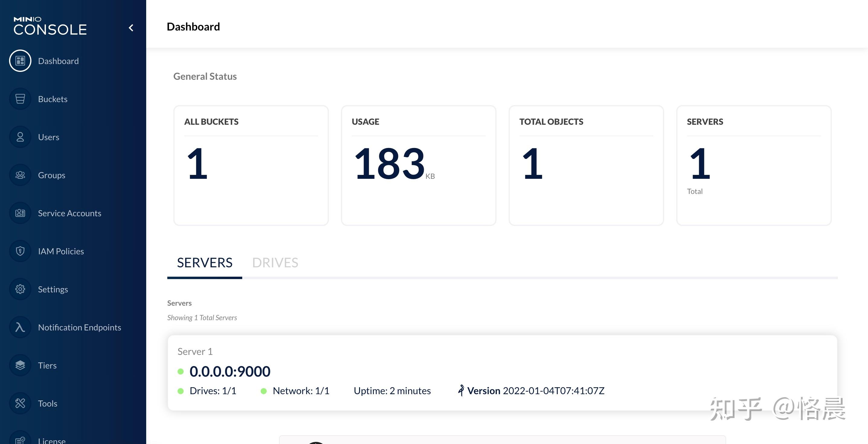
Task: Click the Service Accounts badge icon
Action: pos(20,213)
